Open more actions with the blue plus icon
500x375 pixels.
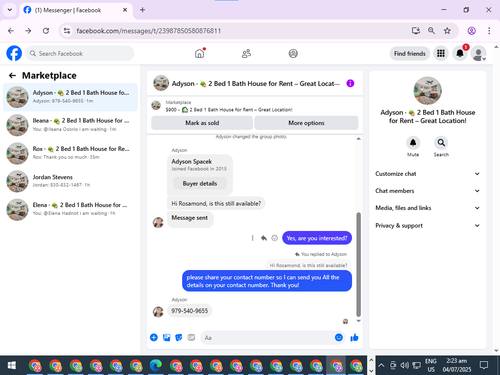coord(154,337)
